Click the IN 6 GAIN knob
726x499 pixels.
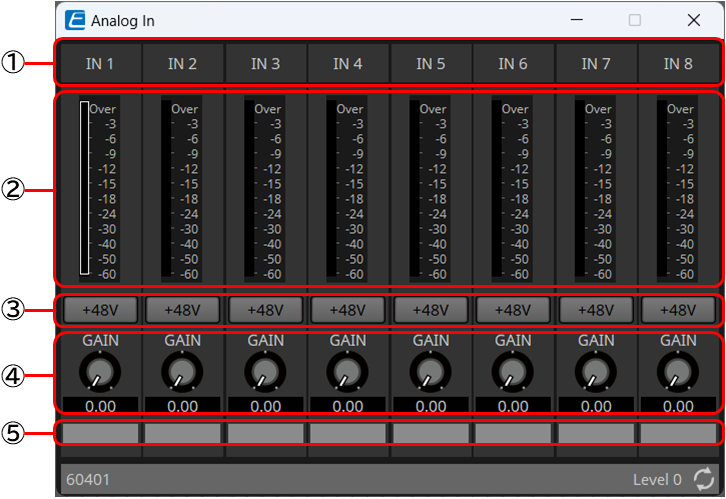pyautogui.click(x=513, y=371)
